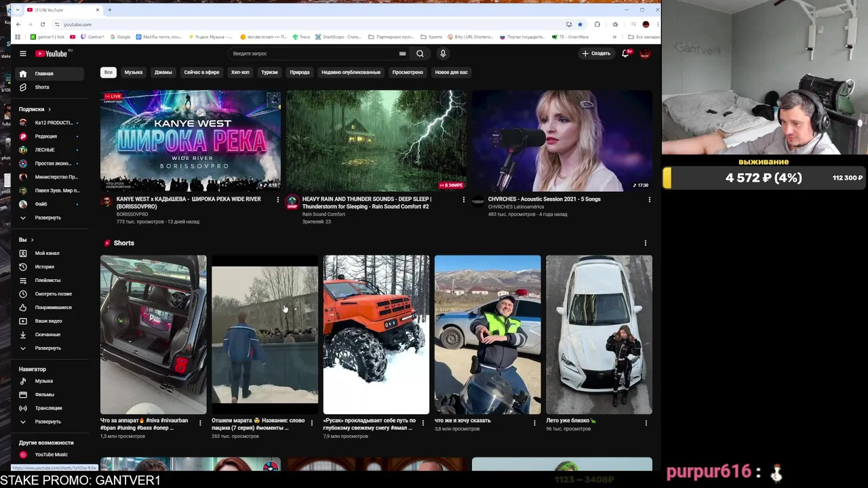868x488 pixels.
Task: Open the Chrome extensions puzzle icon
Action: click(597, 24)
